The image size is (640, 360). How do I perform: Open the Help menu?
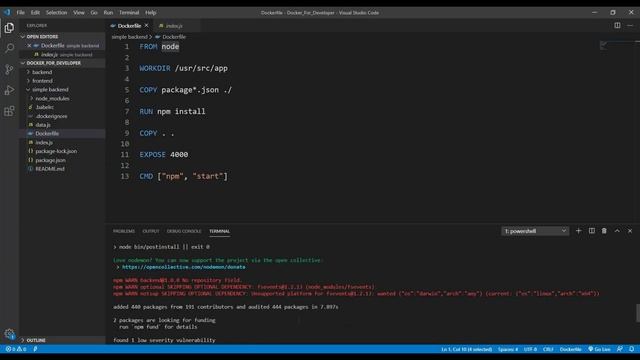151,12
